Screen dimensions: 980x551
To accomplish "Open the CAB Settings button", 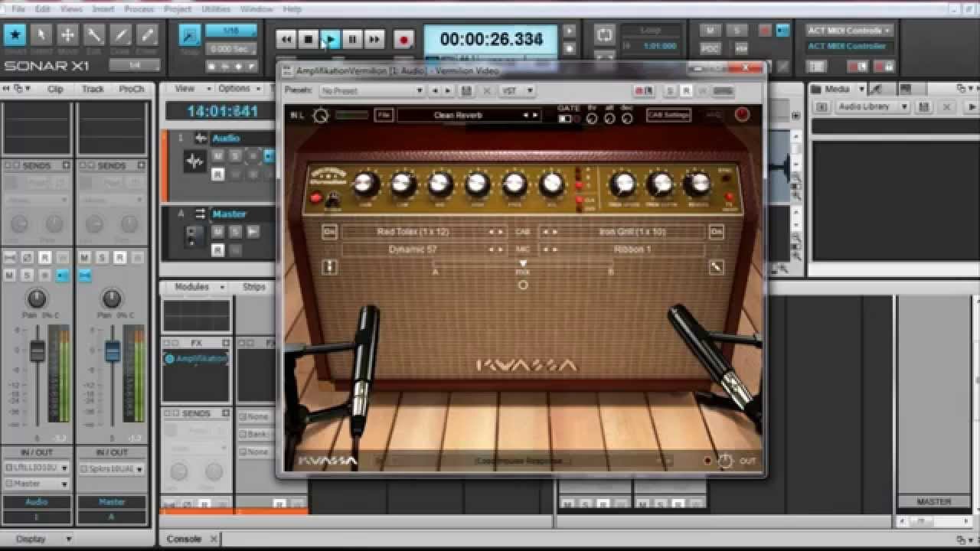I will [x=668, y=116].
